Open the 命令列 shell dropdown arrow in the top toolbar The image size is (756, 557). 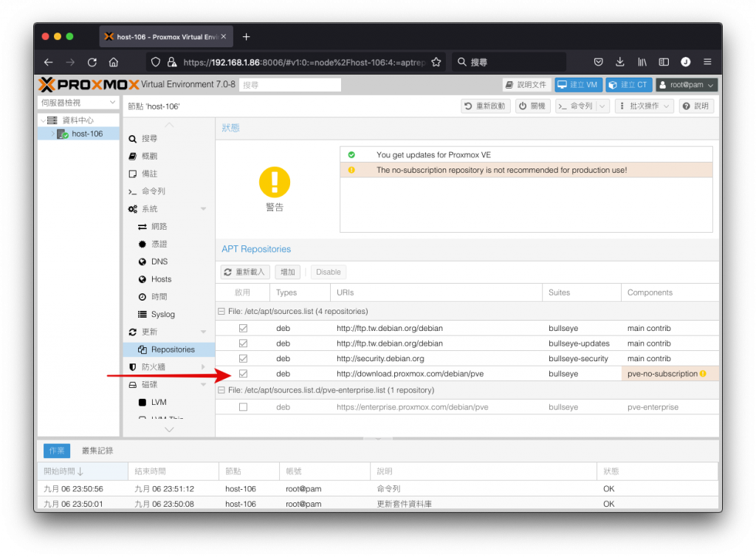[x=602, y=106]
